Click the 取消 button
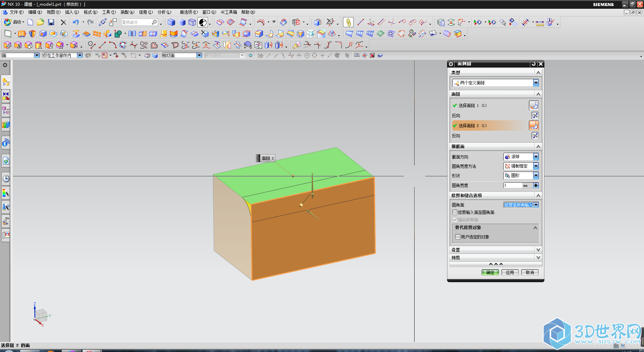 coord(530,272)
